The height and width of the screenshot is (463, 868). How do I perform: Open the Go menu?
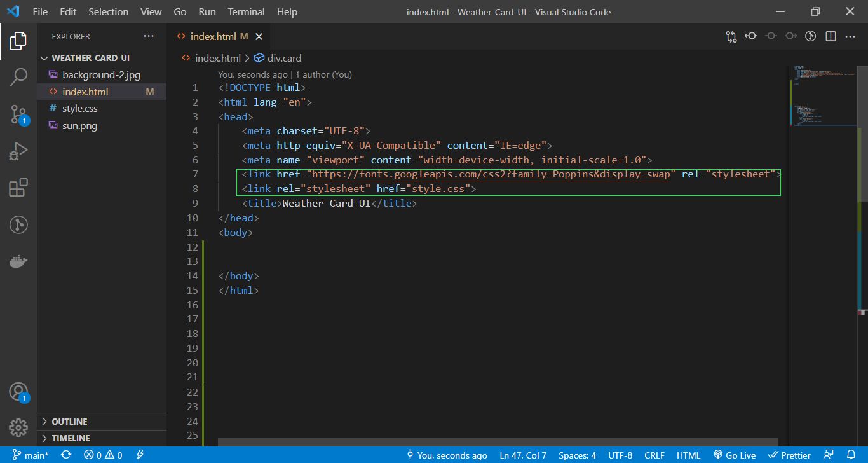(x=180, y=11)
